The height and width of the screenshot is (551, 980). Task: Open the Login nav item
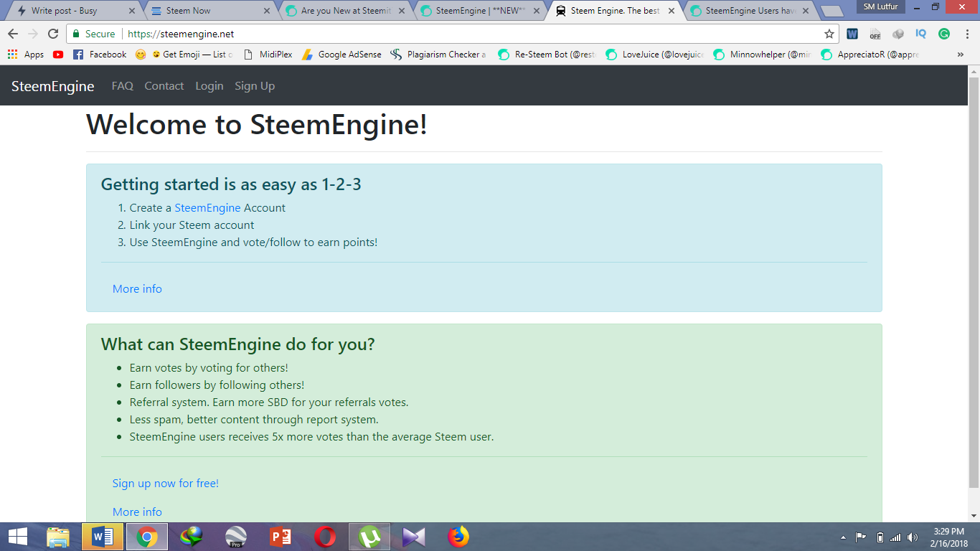[x=209, y=86]
